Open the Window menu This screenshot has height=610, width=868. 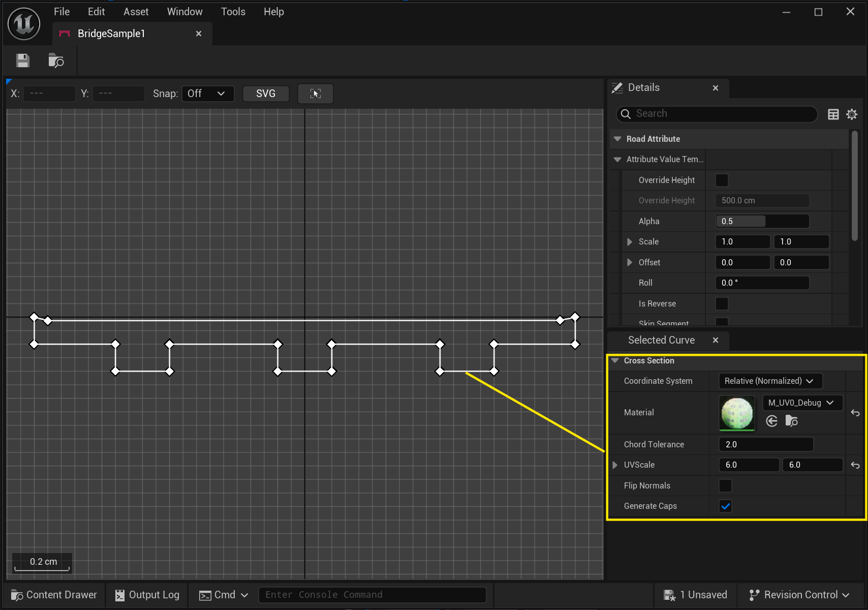(x=184, y=12)
